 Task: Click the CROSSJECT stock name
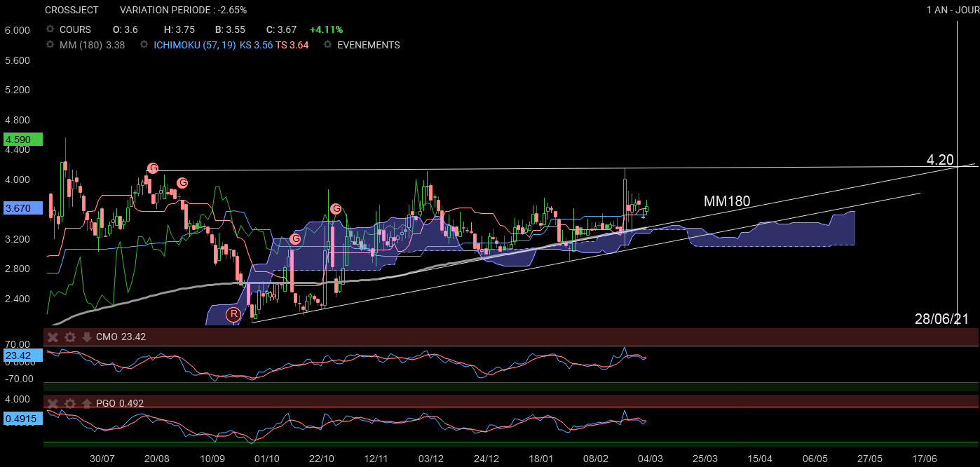coord(72,10)
